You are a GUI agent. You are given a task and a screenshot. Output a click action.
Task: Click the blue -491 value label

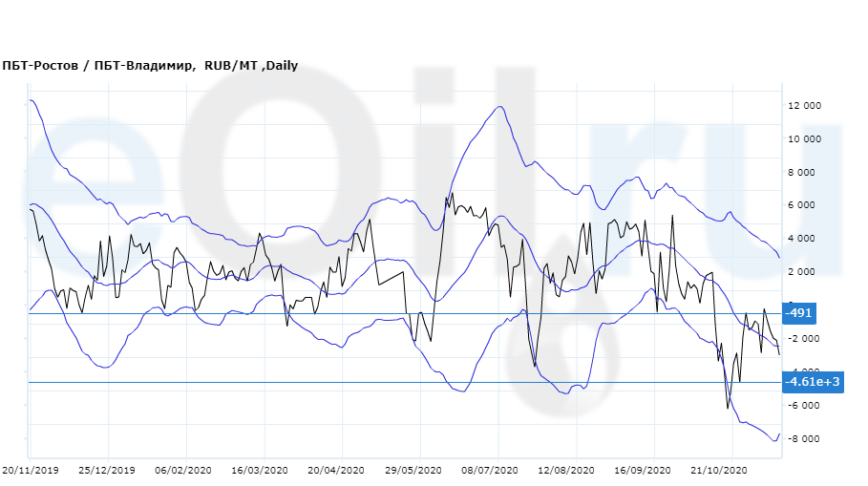click(x=799, y=313)
